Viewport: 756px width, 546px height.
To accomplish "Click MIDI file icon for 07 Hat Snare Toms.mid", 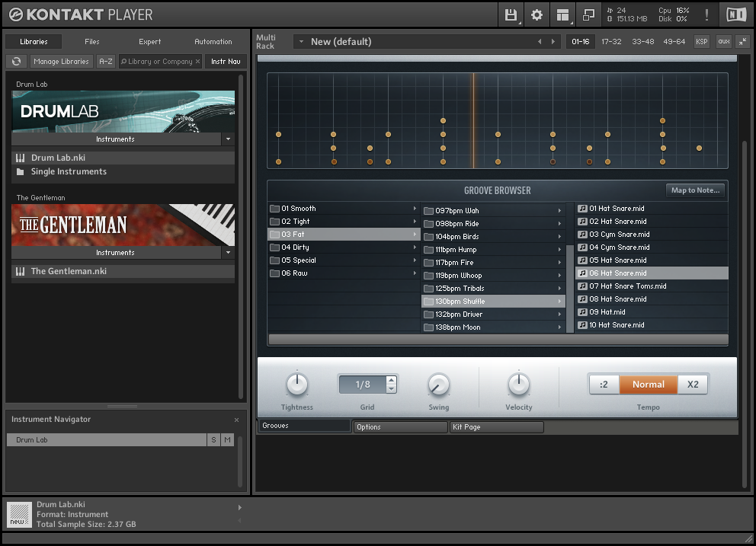I will pos(582,286).
